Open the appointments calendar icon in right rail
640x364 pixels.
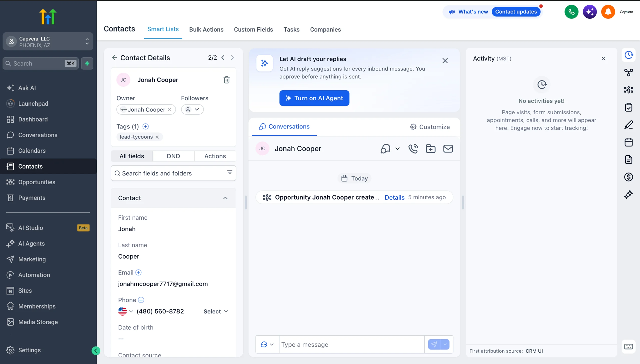628,142
